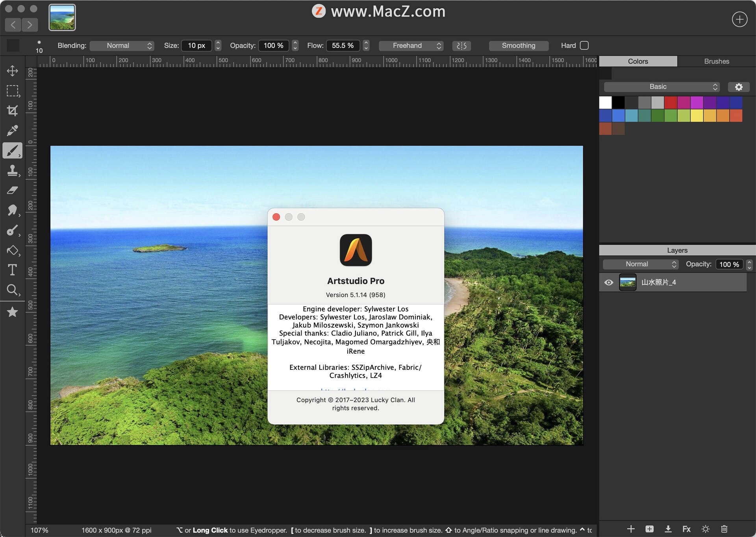The image size is (756, 537).
Task: Adjust the brush Opacity stepper
Action: click(x=295, y=46)
